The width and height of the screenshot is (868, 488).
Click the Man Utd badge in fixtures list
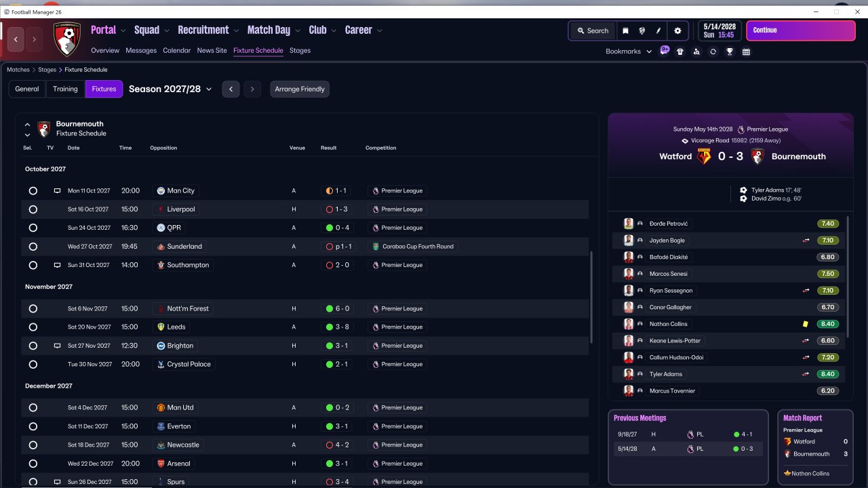[161, 408]
